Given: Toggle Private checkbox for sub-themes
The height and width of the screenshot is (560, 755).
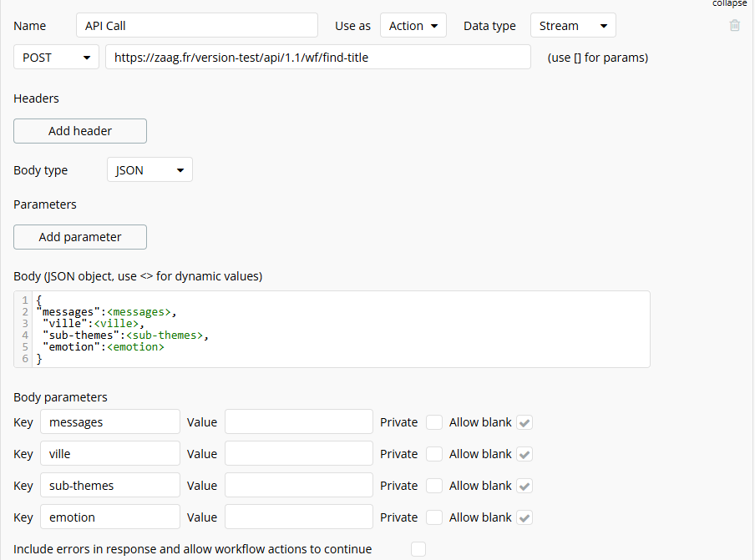Looking at the screenshot, I should click(433, 486).
